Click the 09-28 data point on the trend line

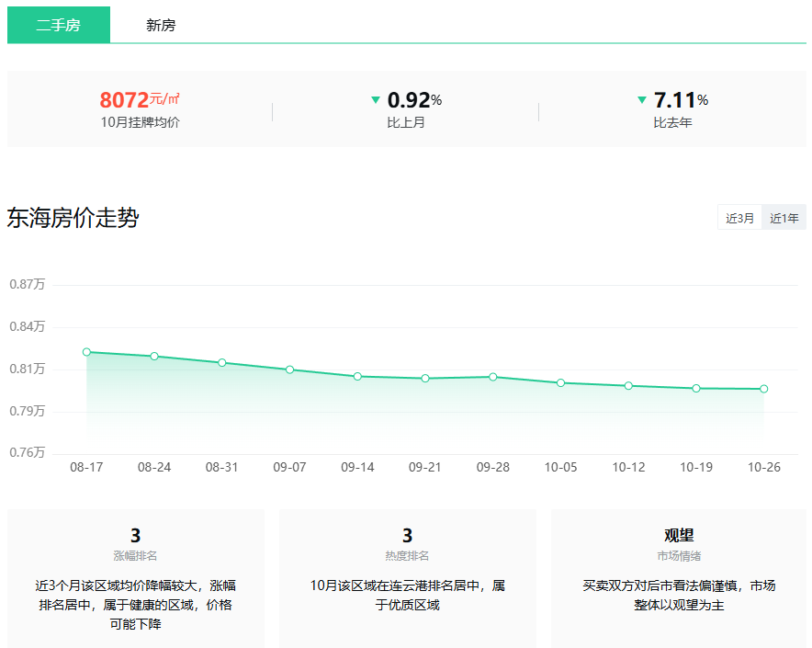pyautogui.click(x=493, y=376)
